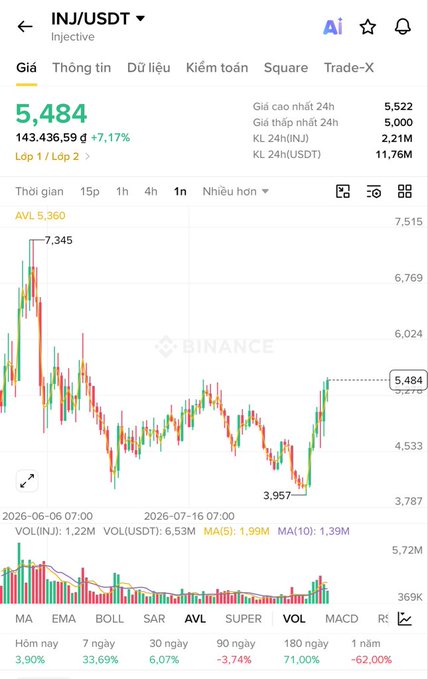
Task: Click the 90 ngày -3,74% performance
Action: 236,651
